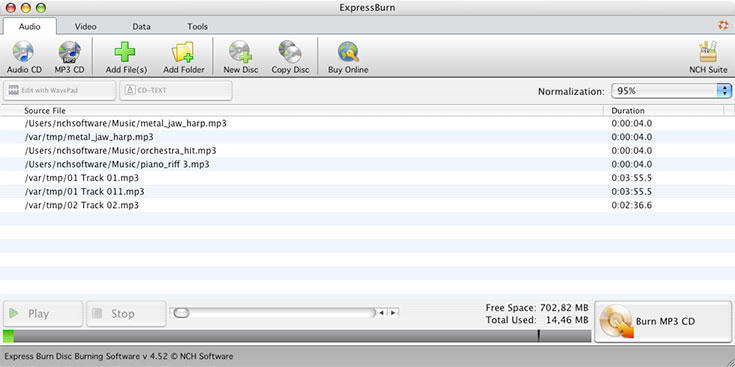This screenshot has width=735, height=367.
Task: Click the capacity limit marker on bar
Action: tap(539, 335)
